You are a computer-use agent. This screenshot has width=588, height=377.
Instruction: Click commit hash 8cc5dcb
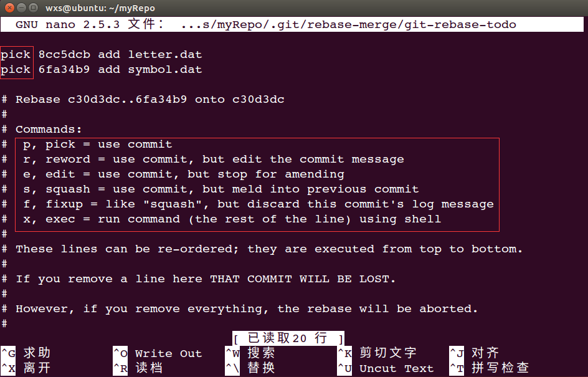click(x=64, y=55)
